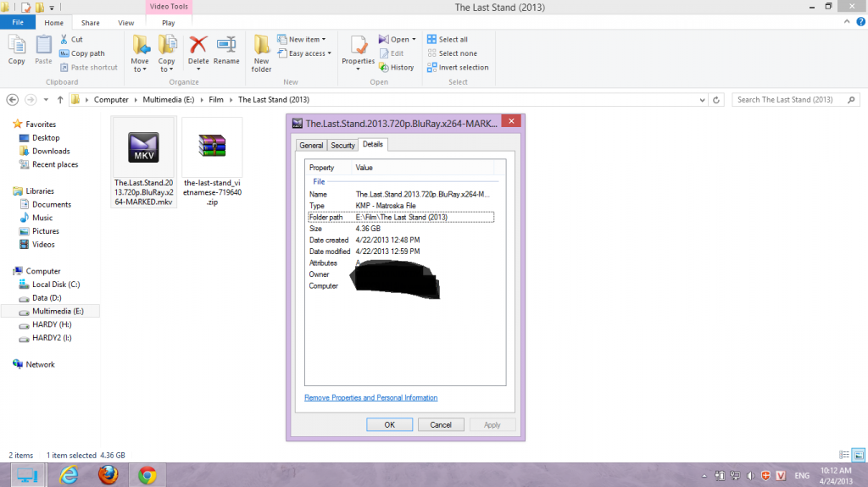Click Select none in the ribbon

453,53
